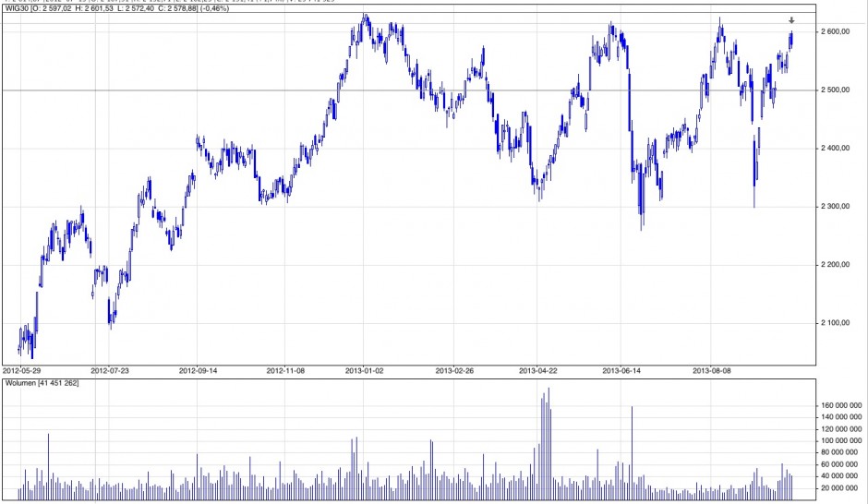Click the 2013-01-02 date axis label
The height and width of the screenshot is (504, 868).
(x=365, y=370)
